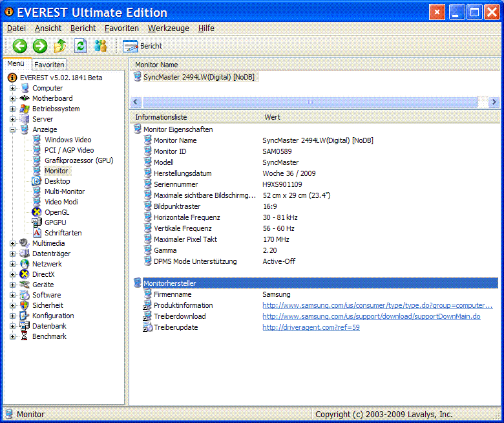Open the users icon in the toolbar
Viewport: 504px width, 423px height.
[x=100, y=46]
